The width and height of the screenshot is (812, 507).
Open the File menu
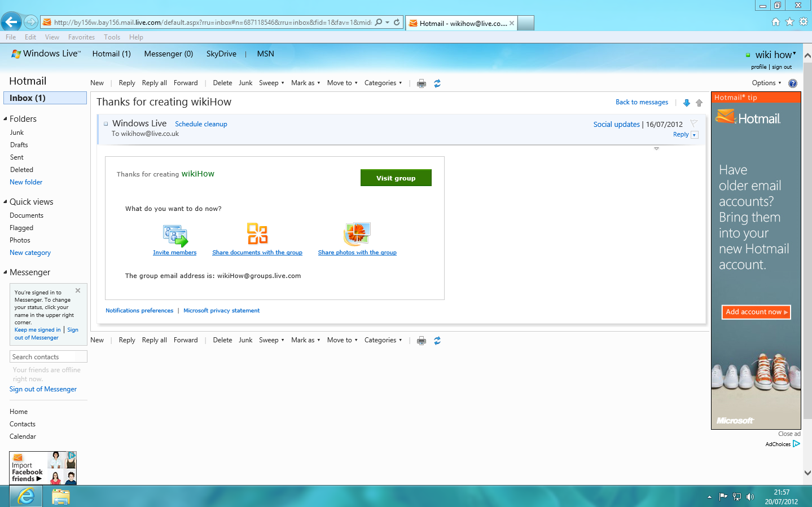tap(11, 37)
